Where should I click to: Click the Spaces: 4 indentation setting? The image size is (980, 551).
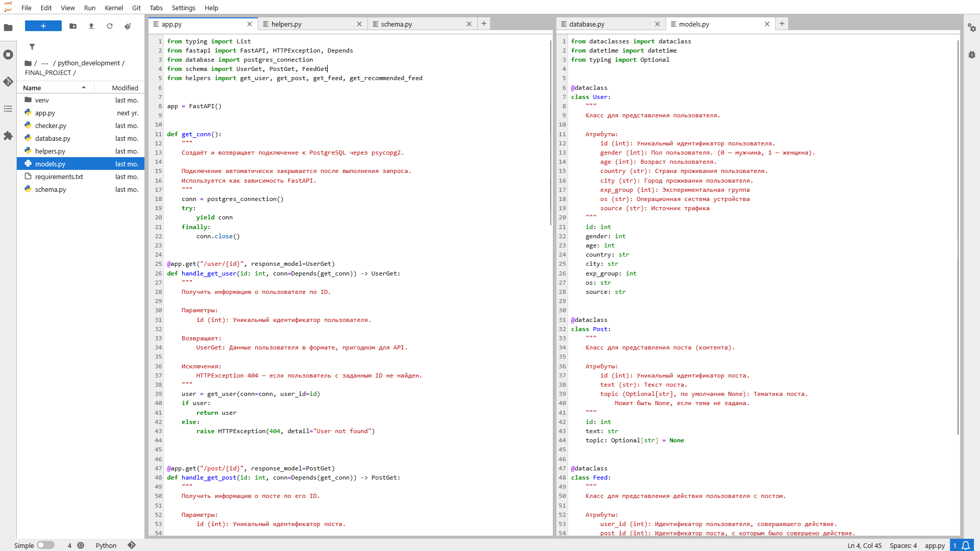point(903,545)
